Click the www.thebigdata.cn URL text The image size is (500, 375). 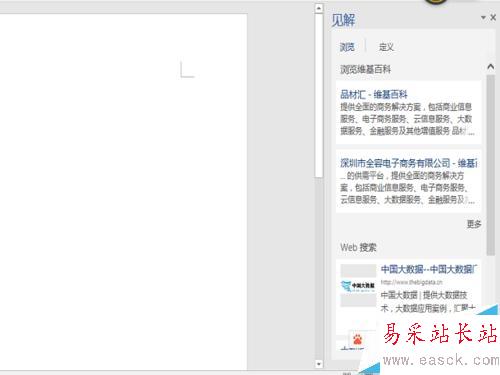pos(412,282)
